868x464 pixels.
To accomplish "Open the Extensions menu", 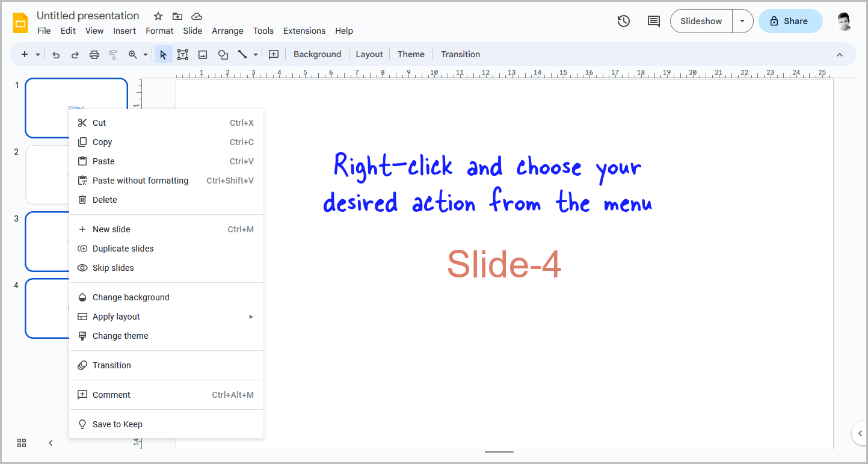I will [x=304, y=31].
